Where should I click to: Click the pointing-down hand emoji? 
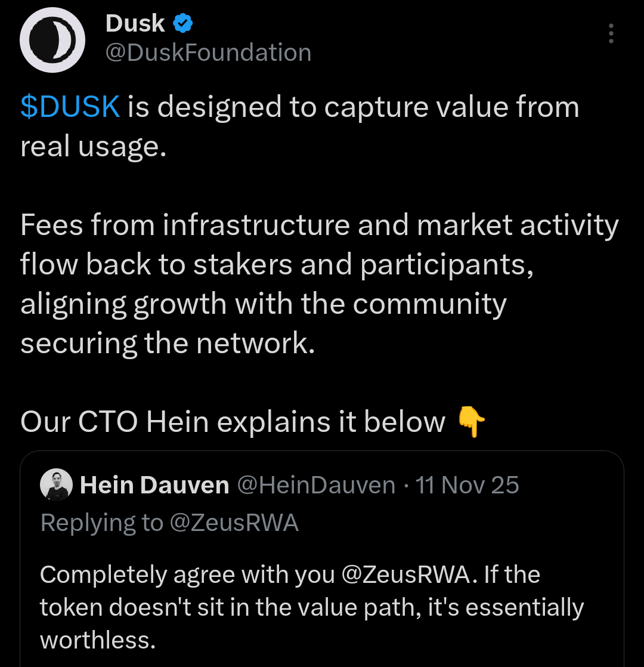(472, 422)
